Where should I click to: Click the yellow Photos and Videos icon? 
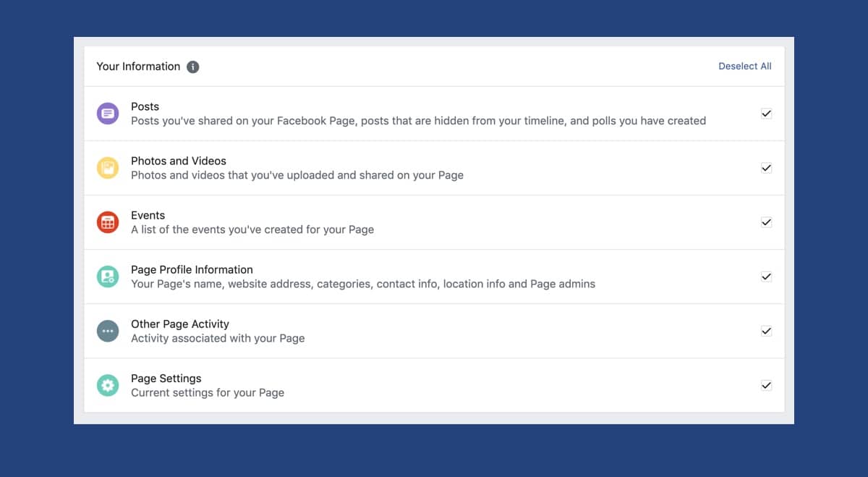tap(108, 168)
